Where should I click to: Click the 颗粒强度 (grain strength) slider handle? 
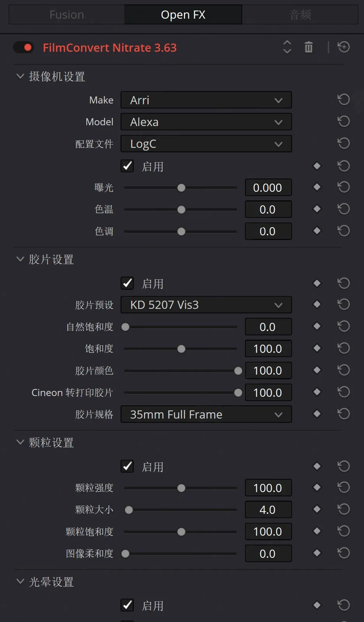coord(181,488)
